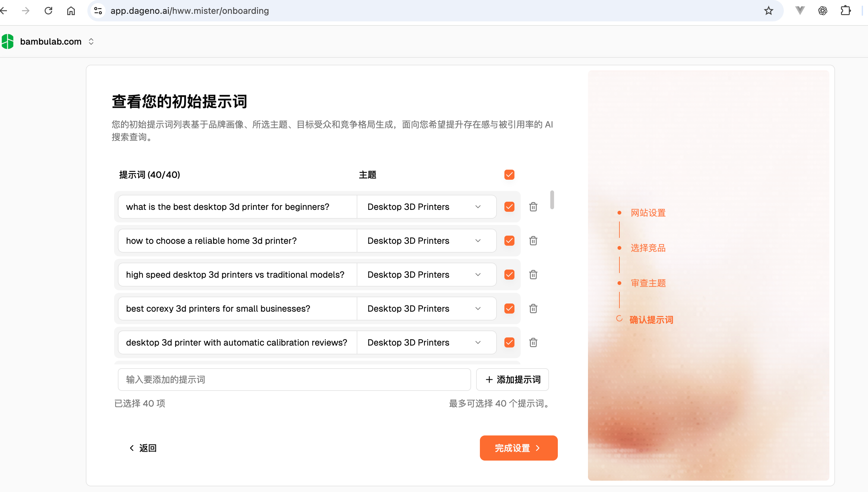
Task: Delete the 'best desktop 3d printer for beginners' prompt
Action: point(533,206)
